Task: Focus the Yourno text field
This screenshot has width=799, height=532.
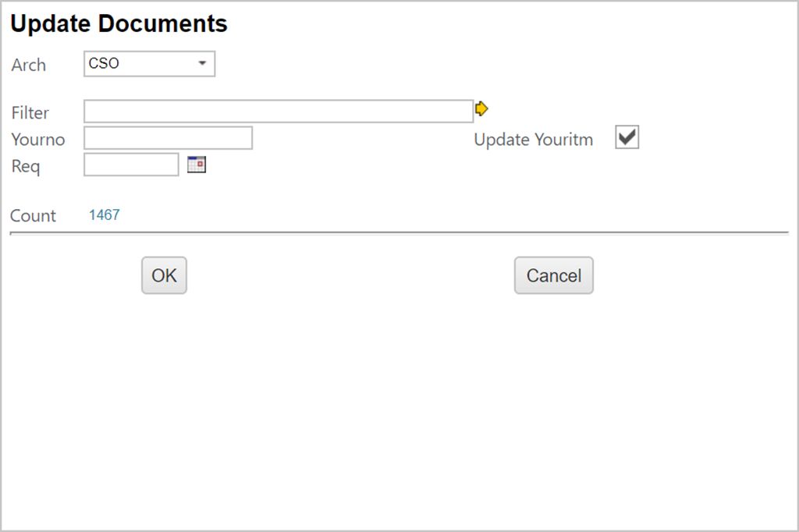Action: coord(168,138)
